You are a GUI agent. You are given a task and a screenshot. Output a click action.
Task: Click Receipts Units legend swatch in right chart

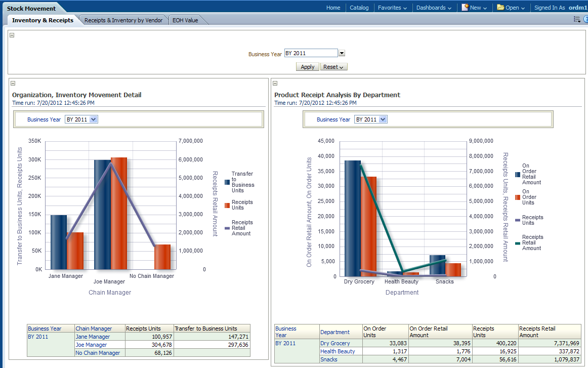(518, 220)
